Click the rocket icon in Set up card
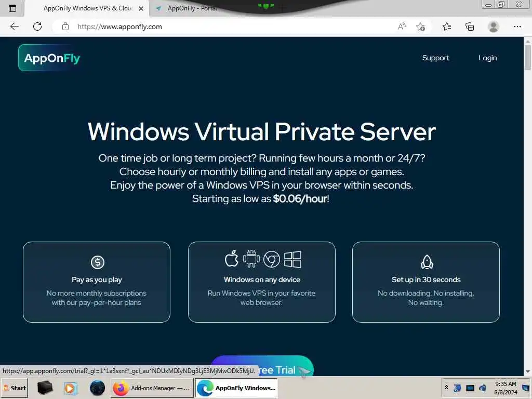The width and height of the screenshot is (532, 399). (427, 262)
